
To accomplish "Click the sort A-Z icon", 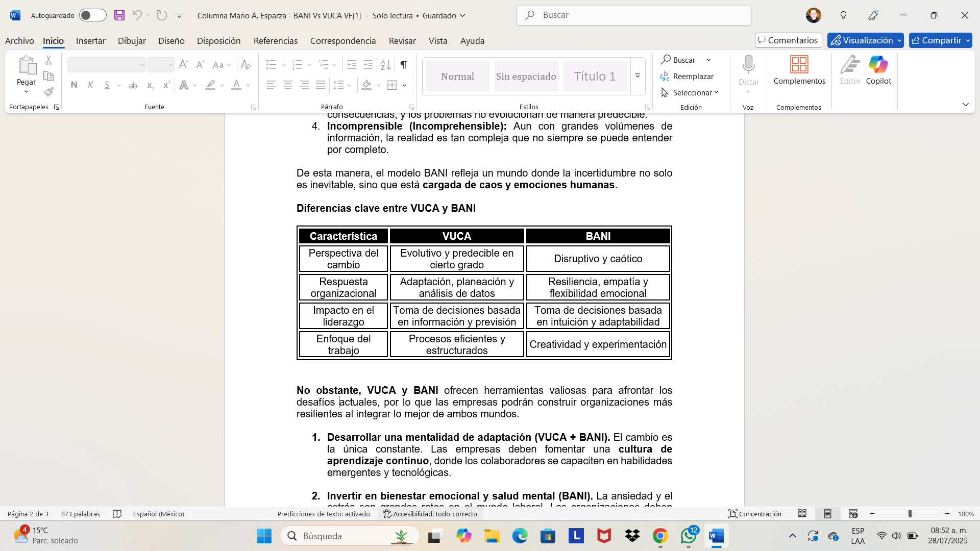I will 386,65.
